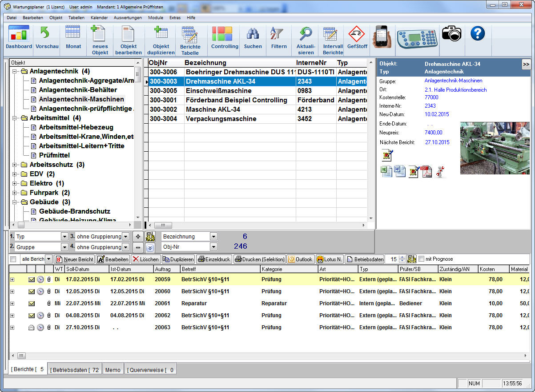Open the Bezeichnung sort dropdown

(213, 237)
